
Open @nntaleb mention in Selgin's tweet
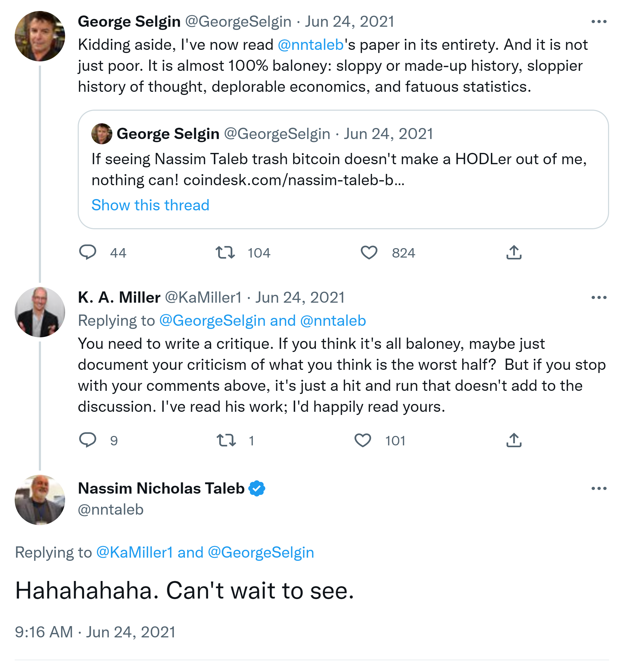point(310,45)
